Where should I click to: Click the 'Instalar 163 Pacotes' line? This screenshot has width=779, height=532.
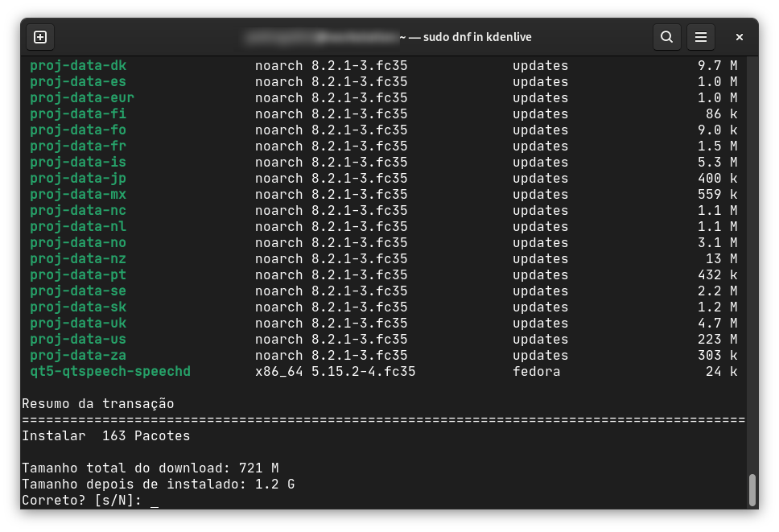106,436
